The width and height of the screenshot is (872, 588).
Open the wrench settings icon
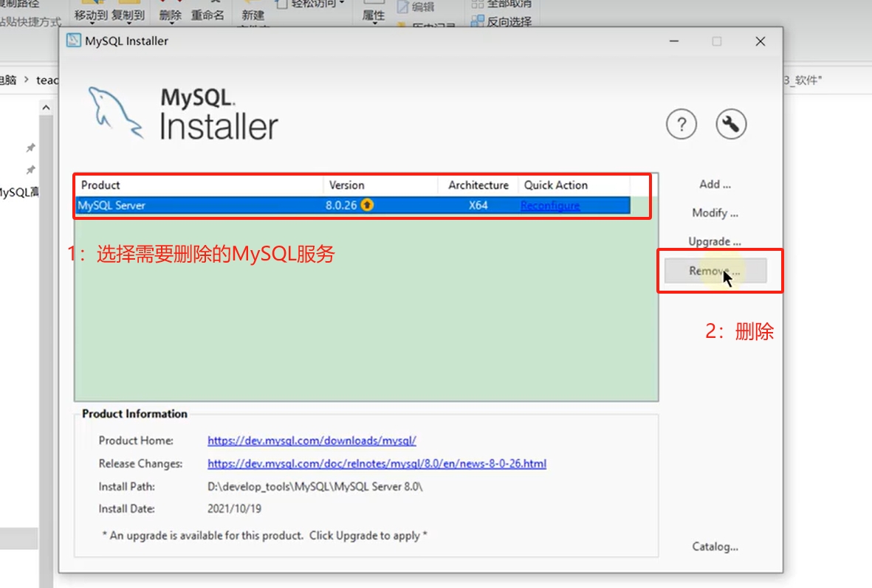click(731, 124)
